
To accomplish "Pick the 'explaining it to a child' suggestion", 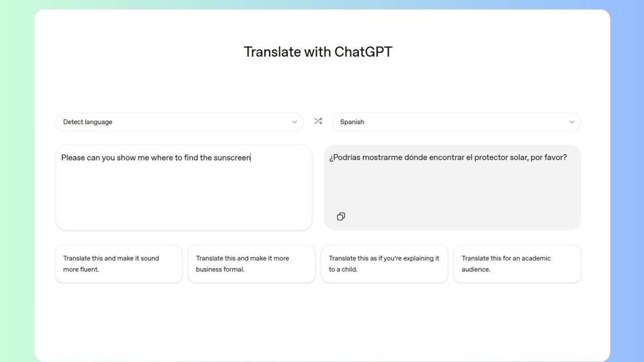I will pyautogui.click(x=384, y=264).
